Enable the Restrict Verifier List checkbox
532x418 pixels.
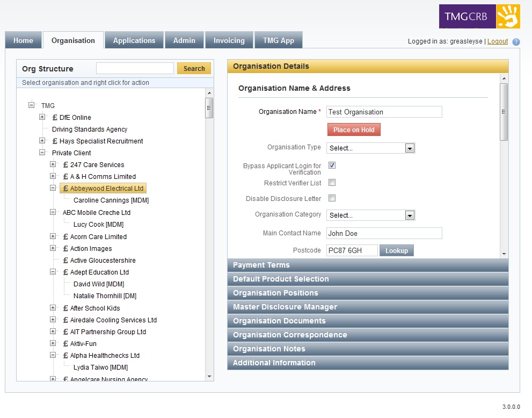pos(332,183)
